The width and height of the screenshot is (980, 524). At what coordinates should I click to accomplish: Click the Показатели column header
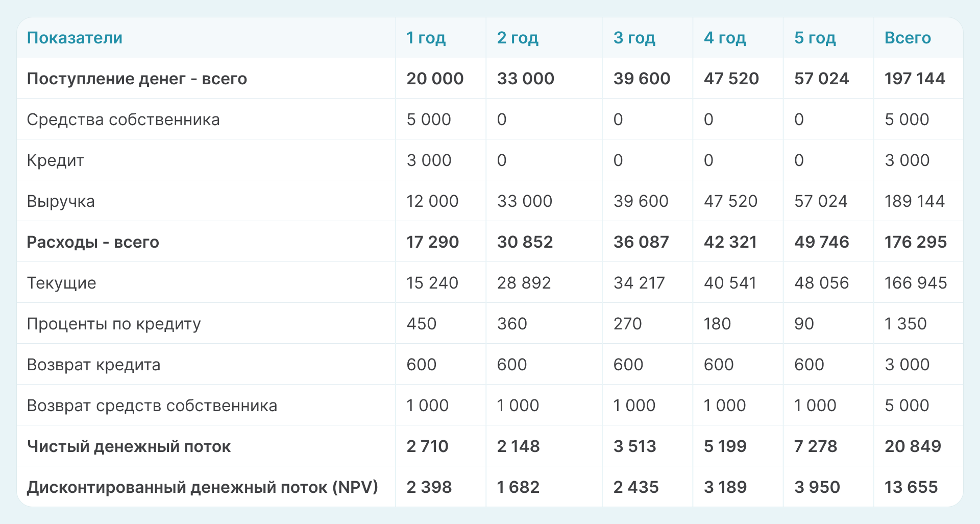(75, 38)
